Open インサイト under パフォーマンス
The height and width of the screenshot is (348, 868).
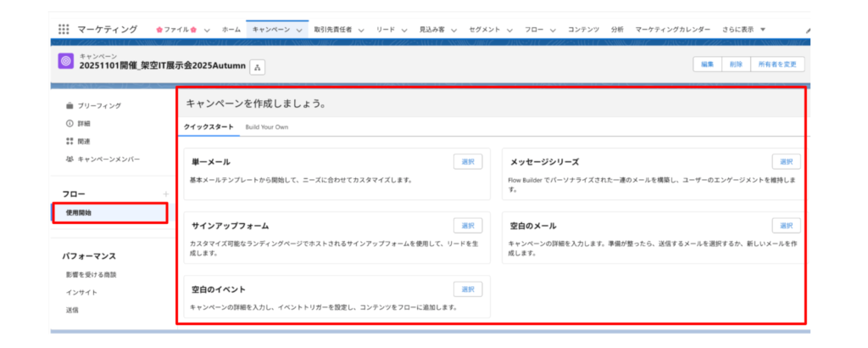click(81, 292)
